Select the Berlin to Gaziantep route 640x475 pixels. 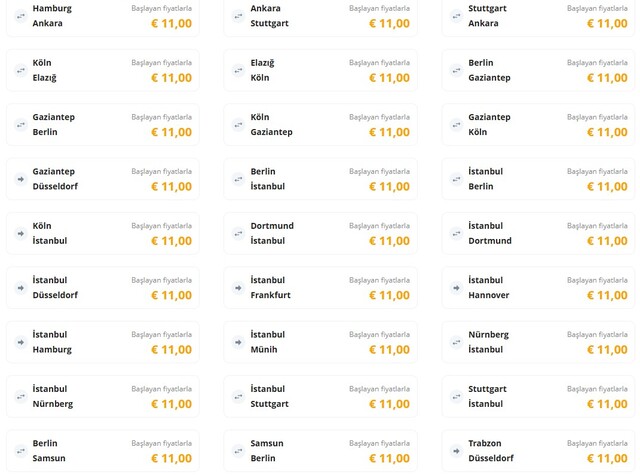(x=538, y=70)
